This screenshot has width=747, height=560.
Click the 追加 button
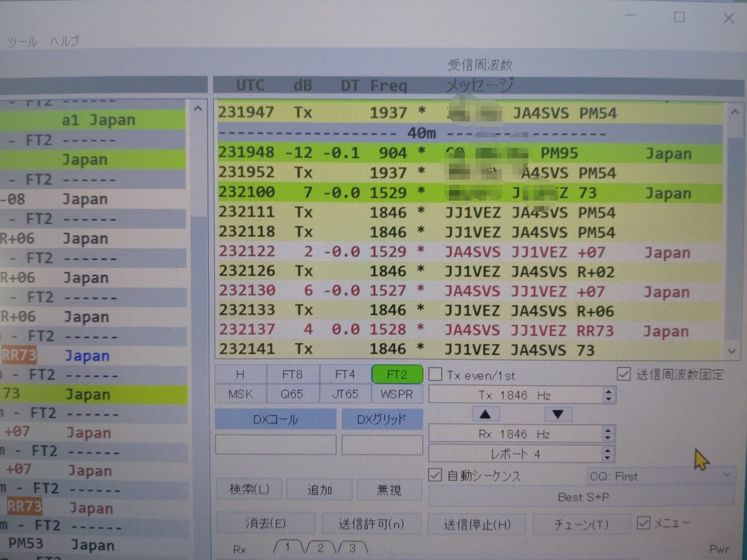(319, 490)
